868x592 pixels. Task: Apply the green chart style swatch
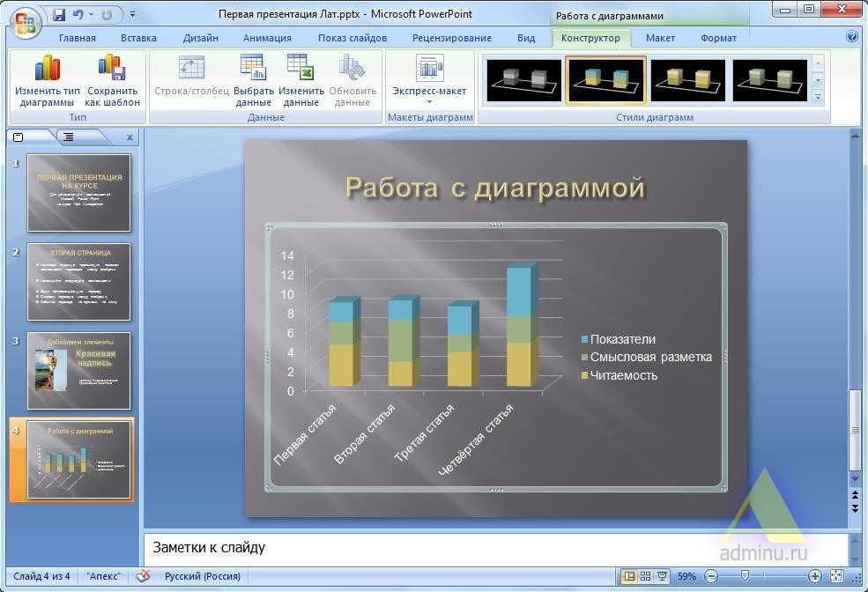769,80
